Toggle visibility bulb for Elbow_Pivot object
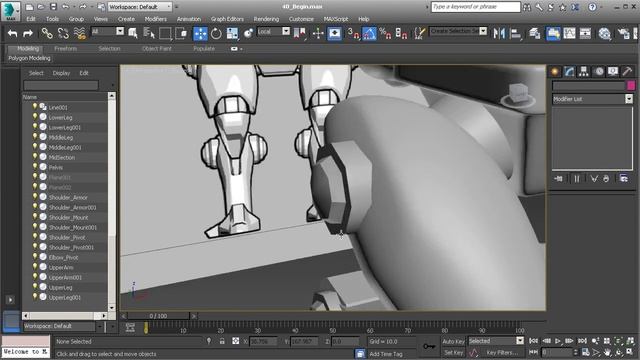Screen dimensions: 640x360 (35, 257)
